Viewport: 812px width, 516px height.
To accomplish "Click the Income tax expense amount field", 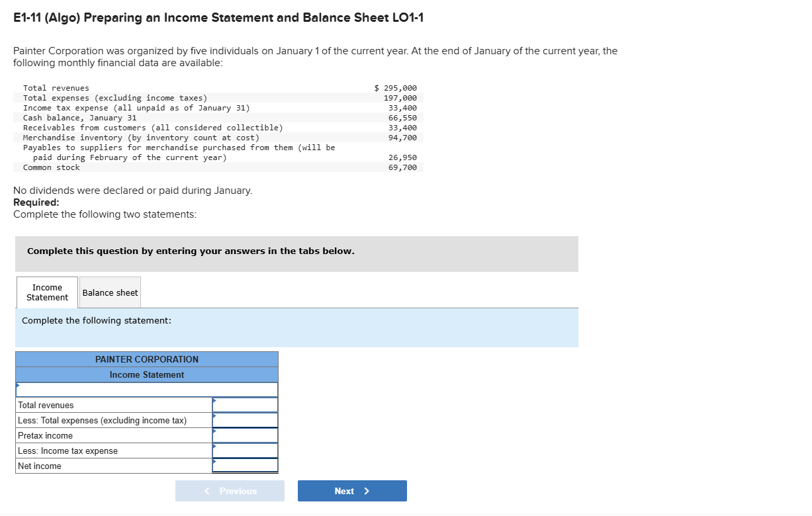I will tap(246, 451).
